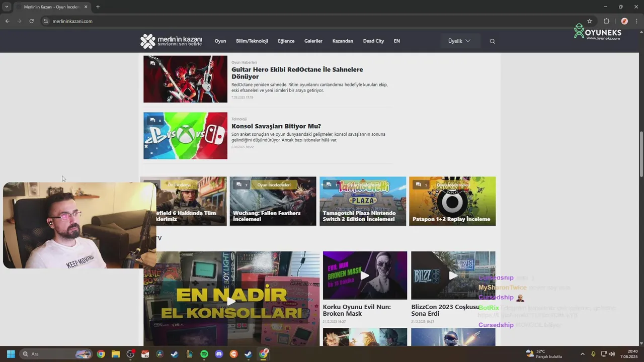The image size is (644, 362).
Task: Open the Oyun menu
Action: [220, 41]
